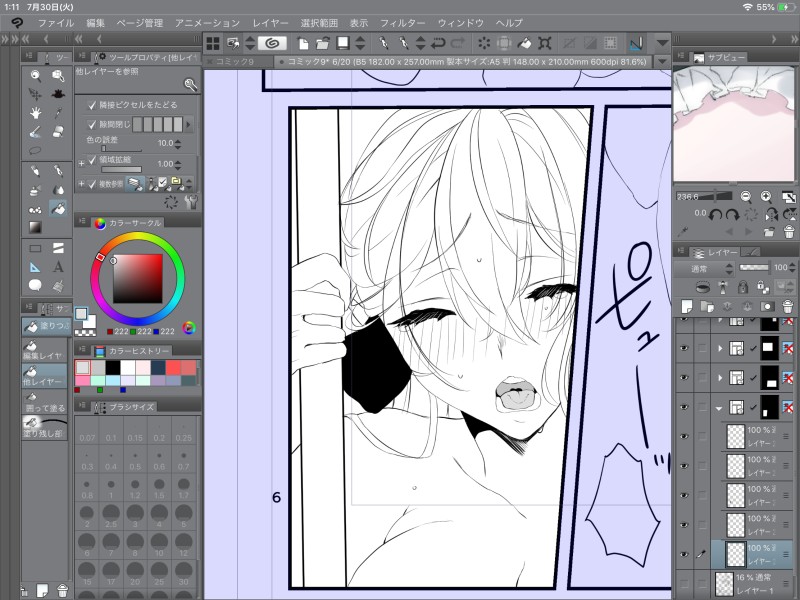Rotate Sub View left
800x600 pixels.
pos(715,215)
